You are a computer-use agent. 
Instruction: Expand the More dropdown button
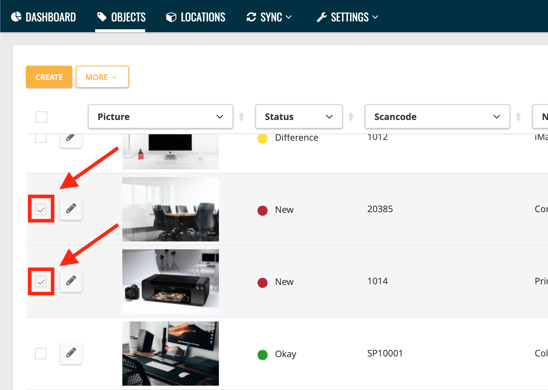102,77
